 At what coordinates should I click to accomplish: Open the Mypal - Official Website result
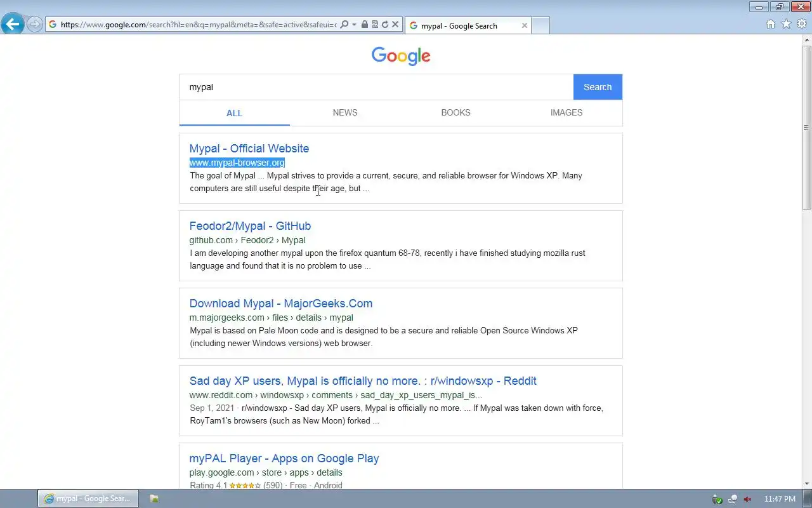[x=249, y=149]
